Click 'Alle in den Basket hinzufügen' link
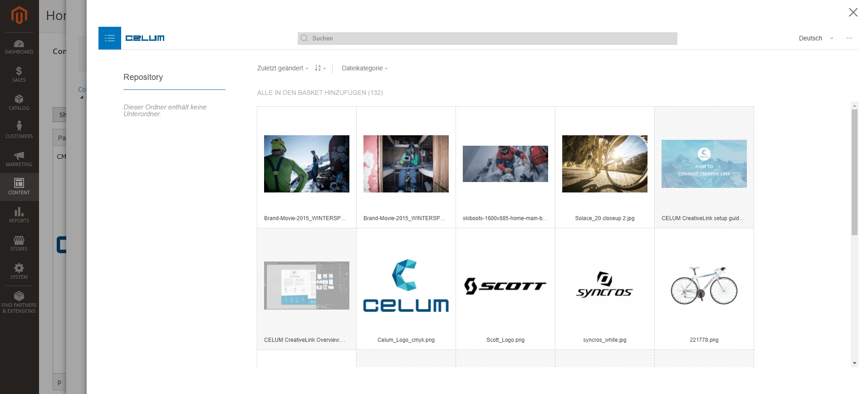 click(319, 93)
